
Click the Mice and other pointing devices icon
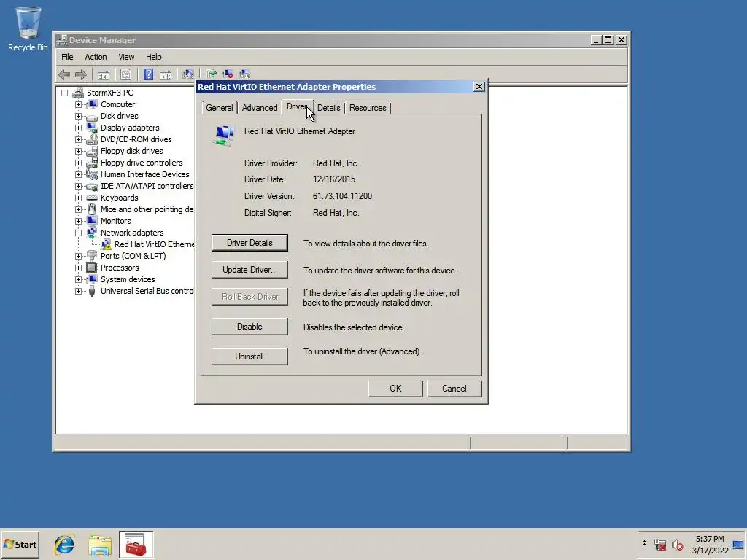(x=92, y=209)
